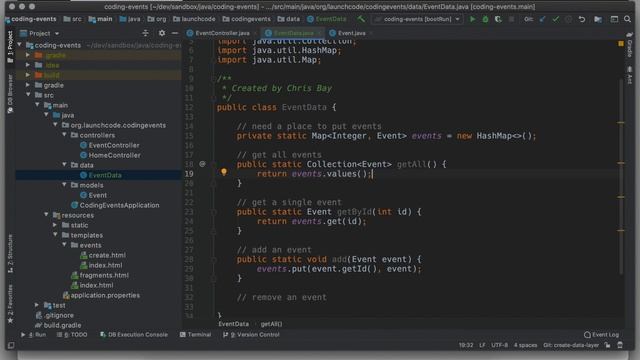Collapse the src folder

click(x=28, y=95)
